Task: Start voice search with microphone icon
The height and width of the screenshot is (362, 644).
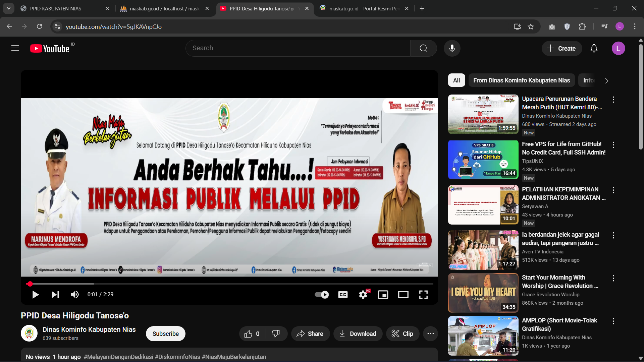Action: tap(452, 48)
